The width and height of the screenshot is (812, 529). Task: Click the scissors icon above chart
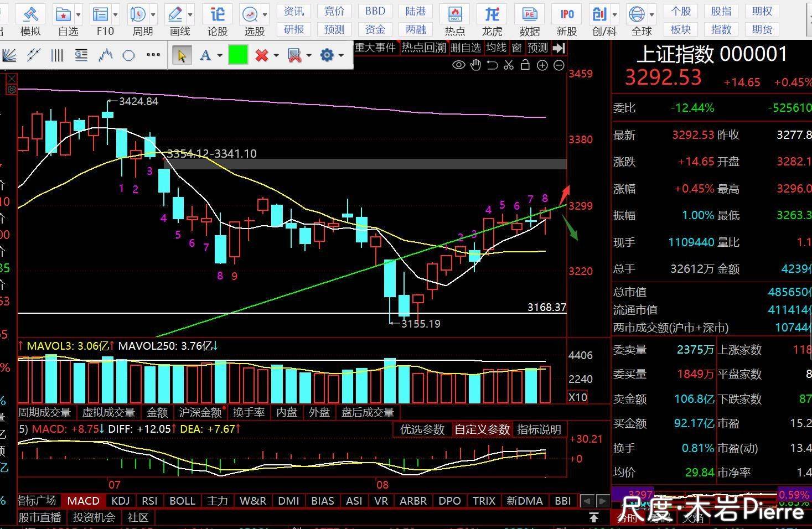[x=509, y=66]
